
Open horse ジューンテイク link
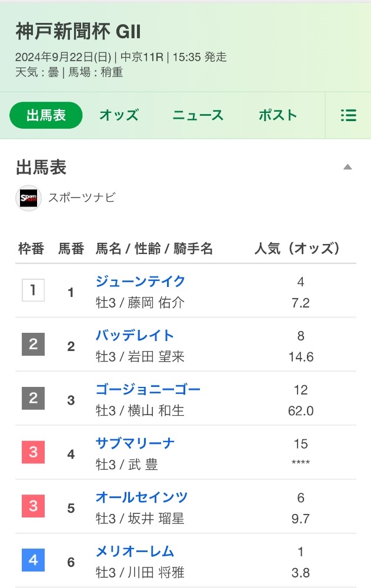pos(141,281)
